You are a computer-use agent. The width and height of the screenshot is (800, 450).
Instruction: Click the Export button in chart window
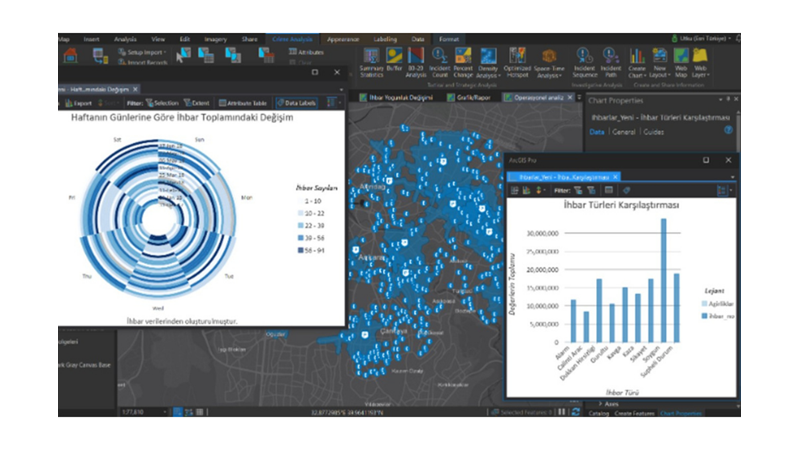pos(80,102)
